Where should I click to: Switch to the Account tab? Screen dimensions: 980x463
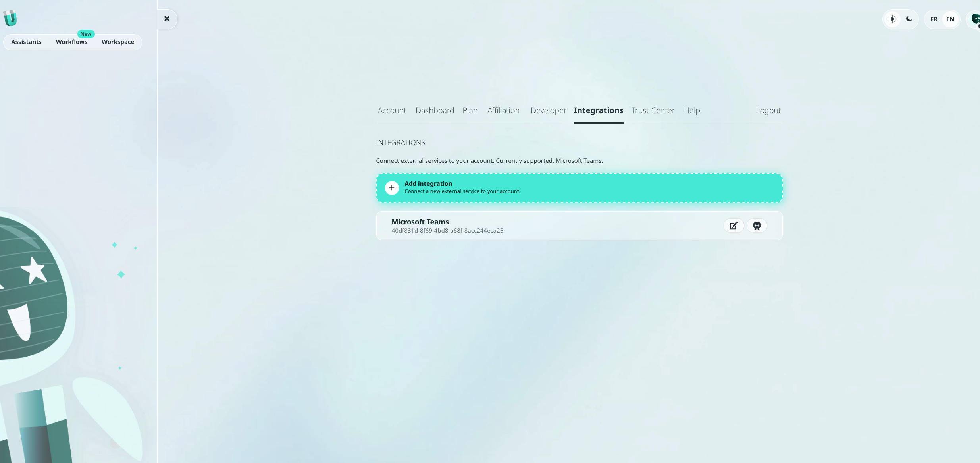(x=392, y=110)
